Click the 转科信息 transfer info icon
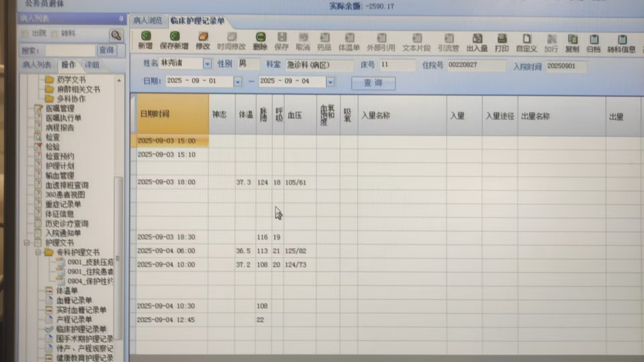 click(622, 40)
